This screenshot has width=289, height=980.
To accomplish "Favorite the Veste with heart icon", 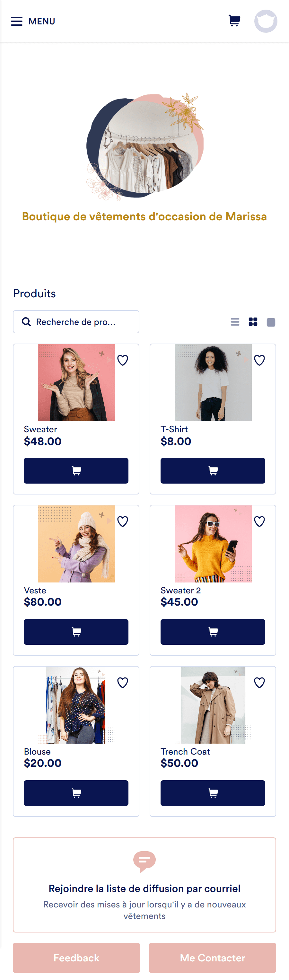I will point(122,521).
